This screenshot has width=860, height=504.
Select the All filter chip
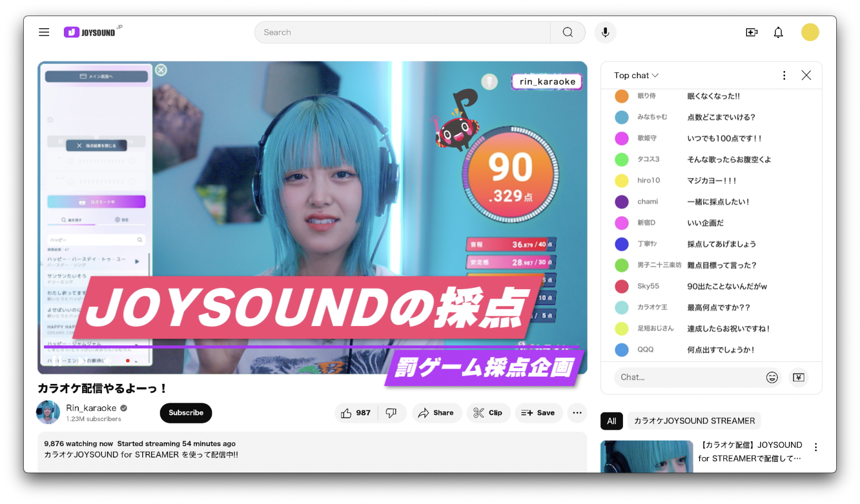[611, 421]
